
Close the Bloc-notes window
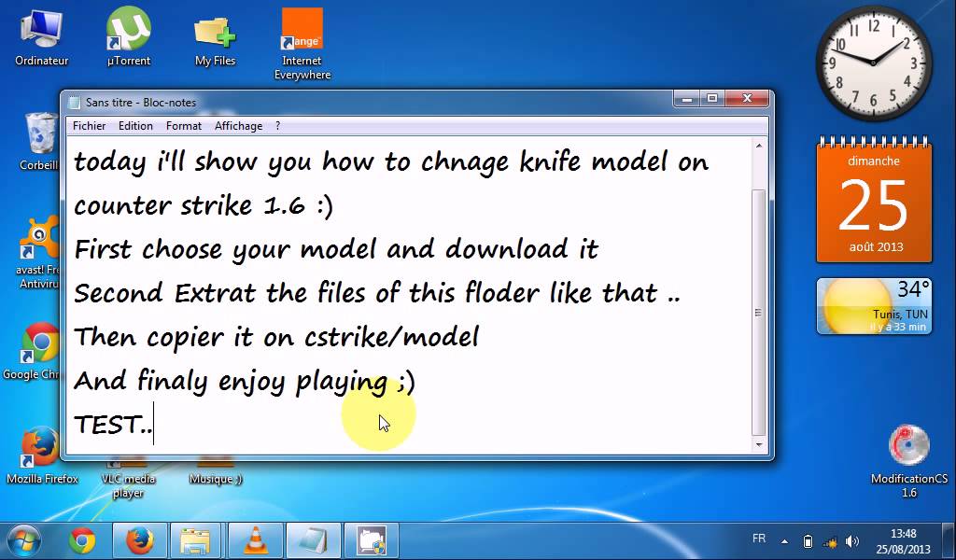pos(748,98)
